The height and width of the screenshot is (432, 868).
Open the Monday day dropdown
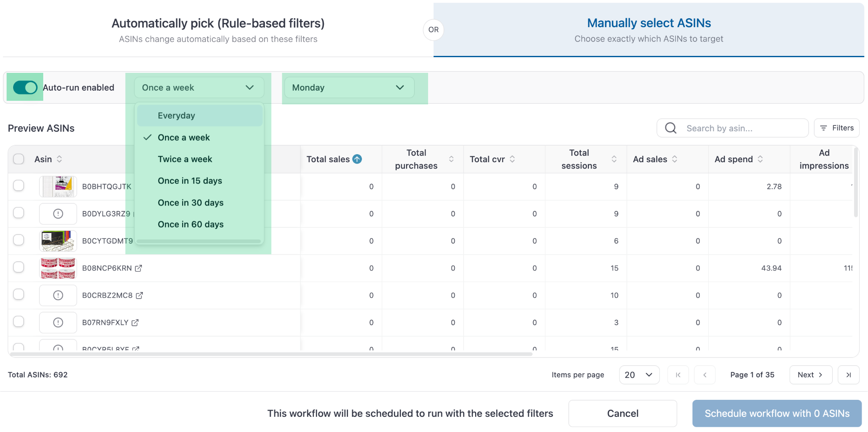coord(349,88)
